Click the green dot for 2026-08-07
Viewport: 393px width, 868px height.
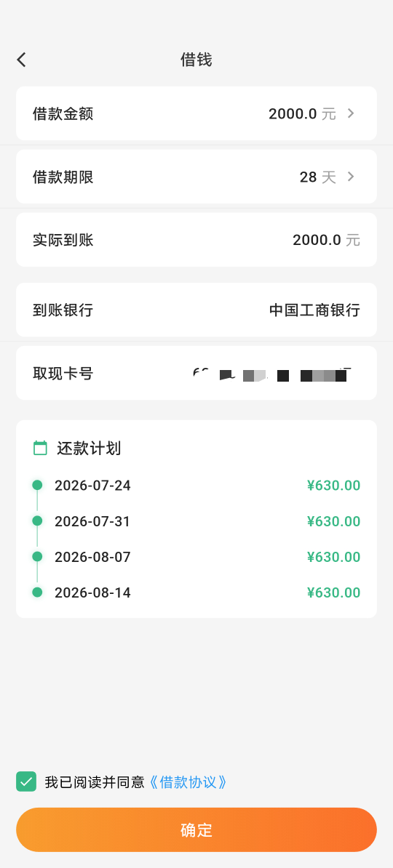(x=37, y=556)
